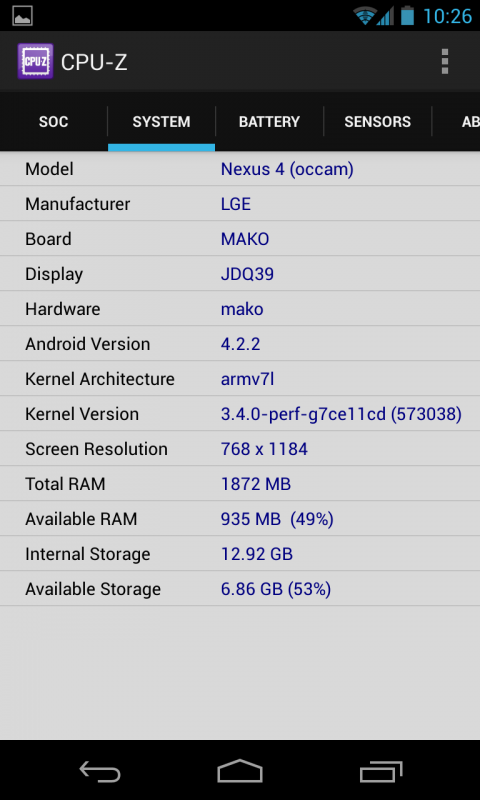Open the BATTERY tab
Image resolution: width=480 pixels, height=800 pixels.
click(x=269, y=121)
